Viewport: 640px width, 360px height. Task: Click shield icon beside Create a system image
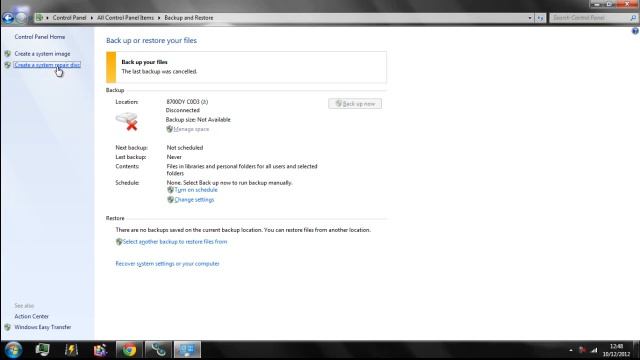[8, 53]
